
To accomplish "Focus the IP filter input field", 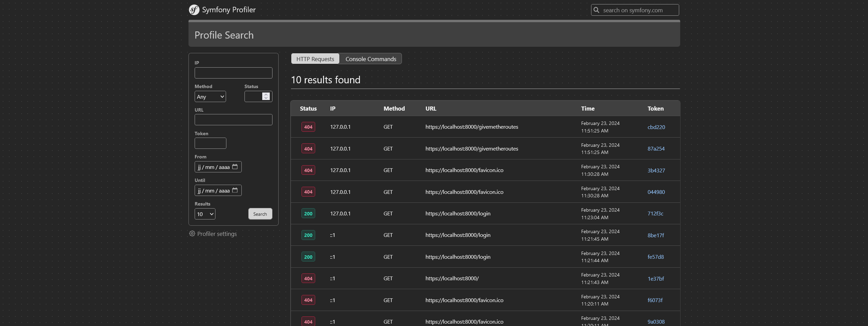I will click(233, 73).
